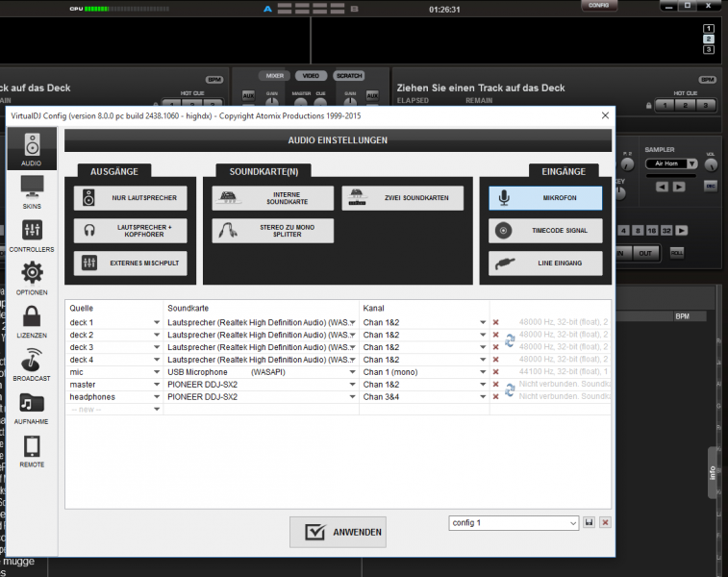
Task: Open master PIONEER DDJ-SX2 soundcard dropdown
Action: [352, 385]
